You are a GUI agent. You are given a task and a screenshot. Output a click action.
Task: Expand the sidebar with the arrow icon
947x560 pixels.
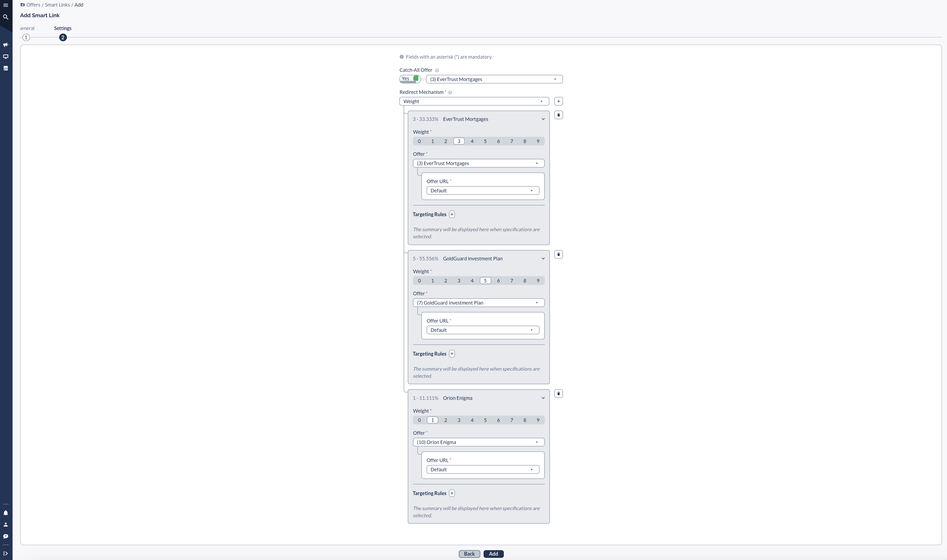[x=6, y=553]
